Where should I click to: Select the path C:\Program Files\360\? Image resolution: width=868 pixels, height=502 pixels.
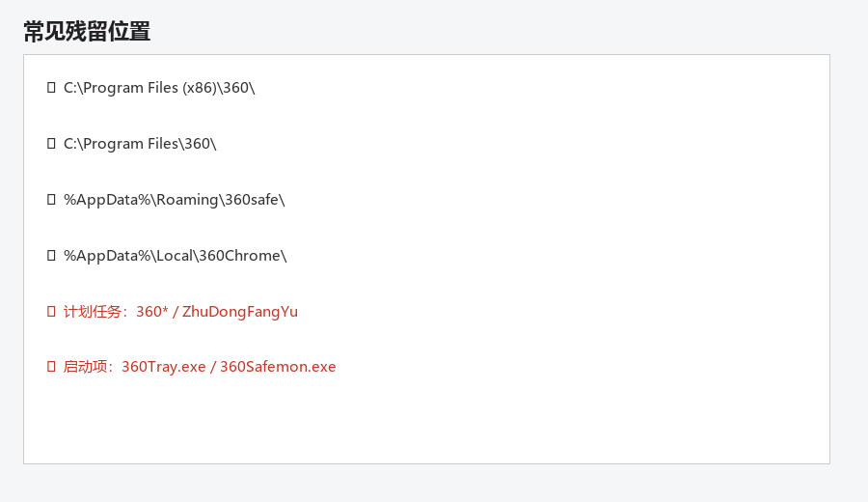pyautogui.click(x=140, y=144)
